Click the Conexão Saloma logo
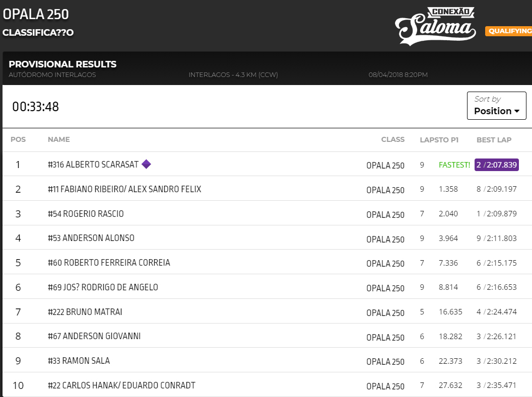532x397 pixels. click(x=435, y=25)
